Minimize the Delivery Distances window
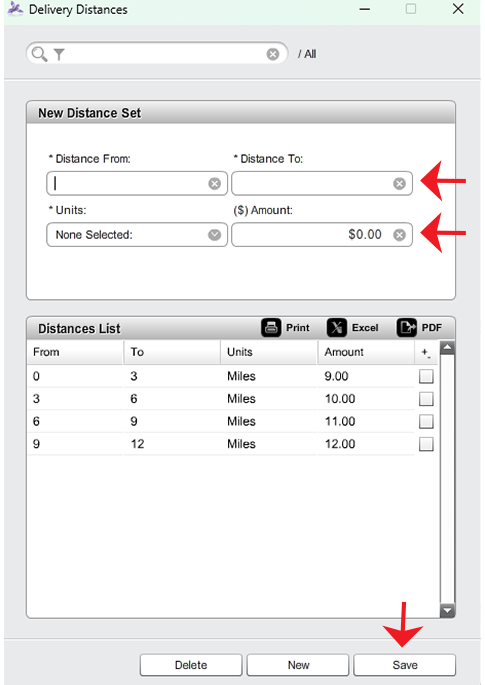 click(x=365, y=9)
